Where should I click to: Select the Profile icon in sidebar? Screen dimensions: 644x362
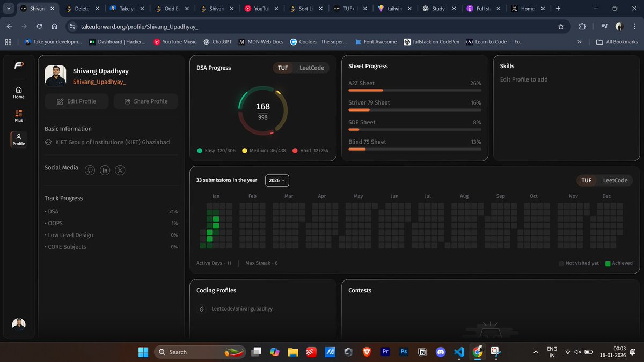(x=19, y=139)
